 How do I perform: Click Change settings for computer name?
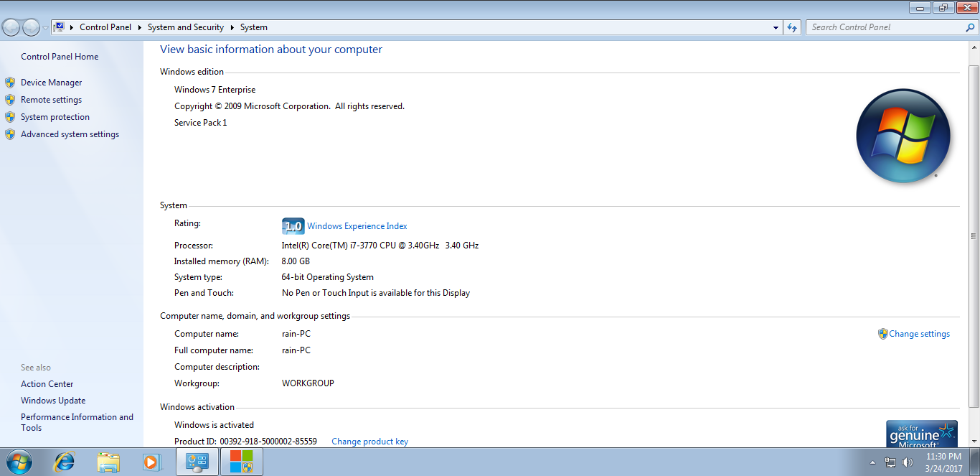coord(919,334)
